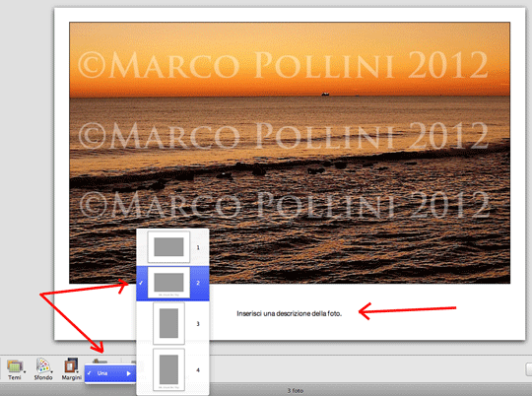
Task: Open the Sfondo background color picker
Action: pos(43,369)
